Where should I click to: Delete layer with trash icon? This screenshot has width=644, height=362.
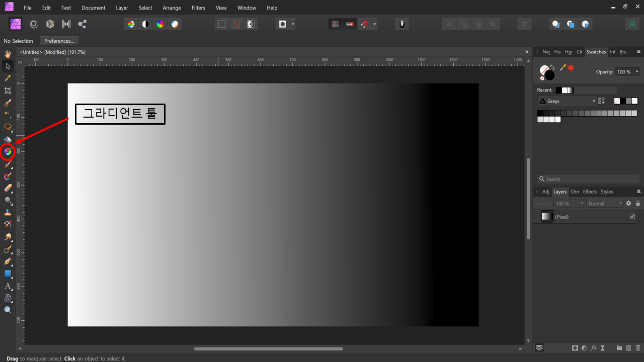pyautogui.click(x=638, y=348)
